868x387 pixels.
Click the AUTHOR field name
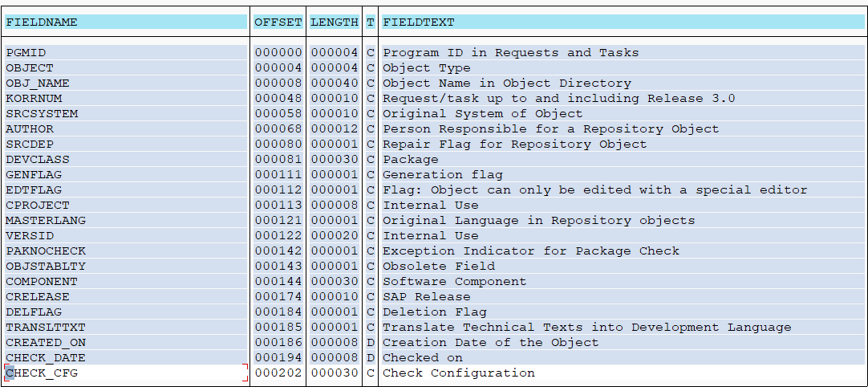coord(30,129)
